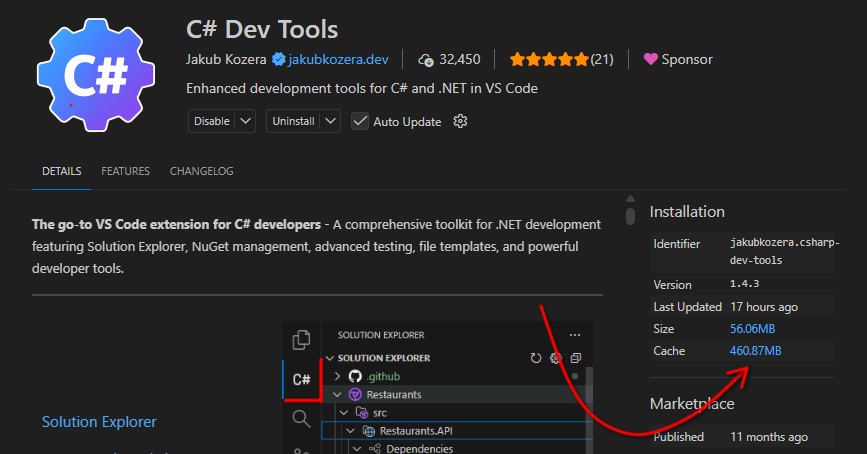This screenshot has height=454, width=867.
Task: Click the "11 months ago" published value
Action: [x=769, y=437]
